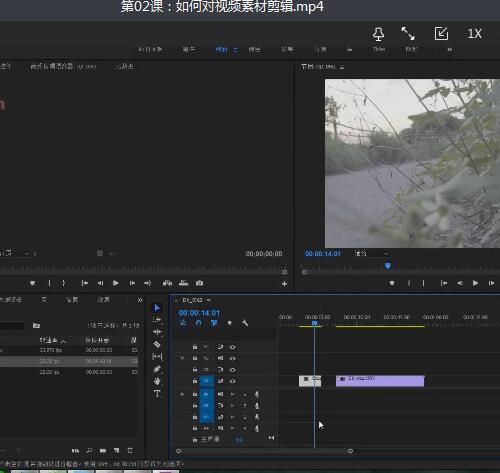Click the source monitor Insert button
500x473 pixels.
tap(167, 283)
